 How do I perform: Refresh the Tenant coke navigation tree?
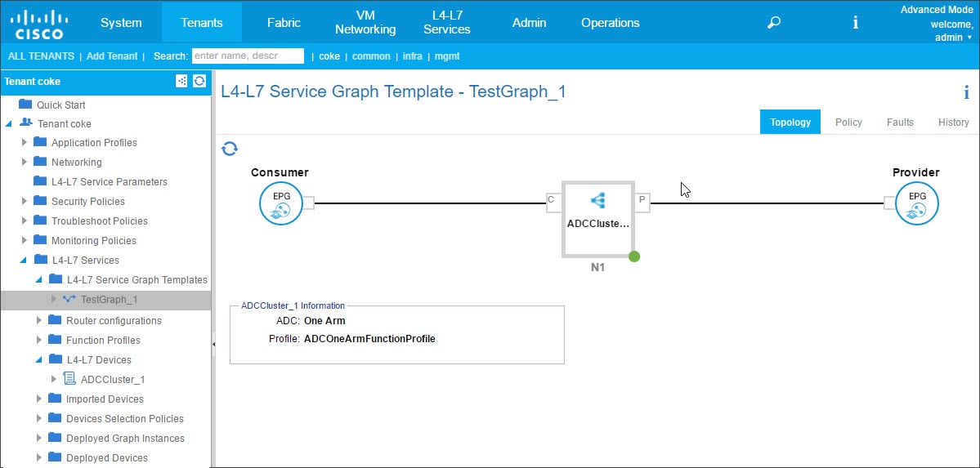coord(199,81)
